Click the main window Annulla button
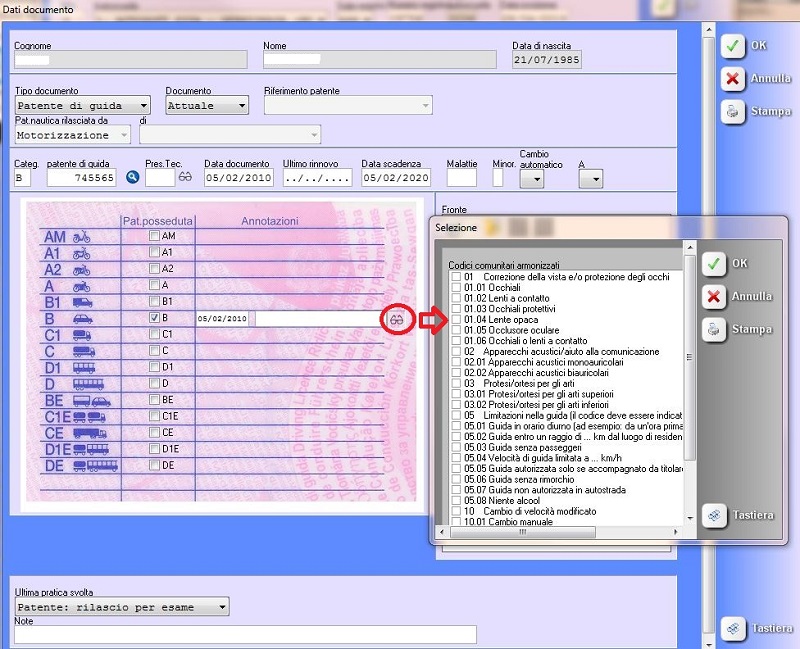Viewport: 800px width, 649px height. 733,79
